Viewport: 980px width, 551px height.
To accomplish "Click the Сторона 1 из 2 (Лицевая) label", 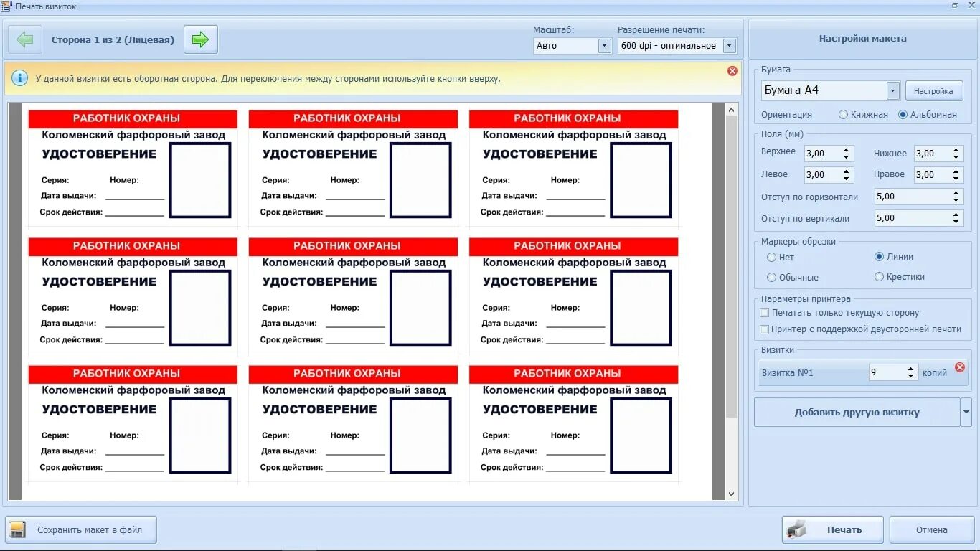I will (x=113, y=40).
